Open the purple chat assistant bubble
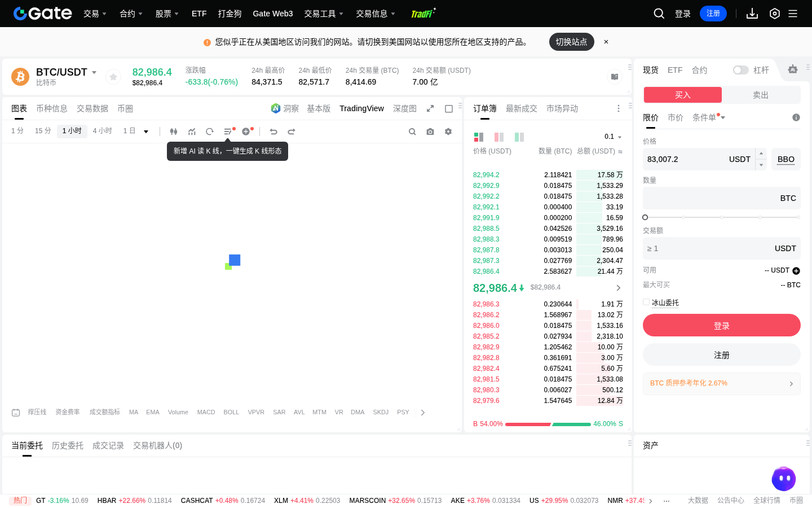This screenshot has height=508, width=812. (784, 479)
